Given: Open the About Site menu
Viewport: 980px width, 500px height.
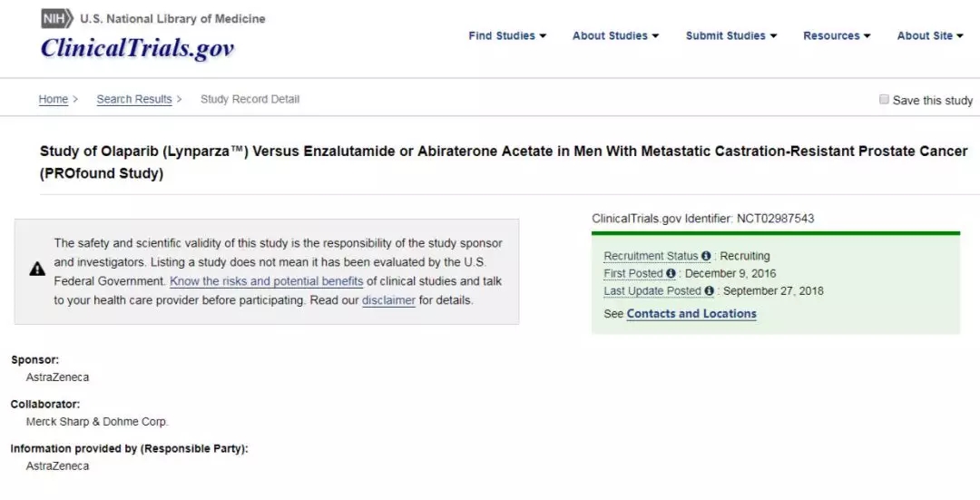Looking at the screenshot, I should (930, 36).
